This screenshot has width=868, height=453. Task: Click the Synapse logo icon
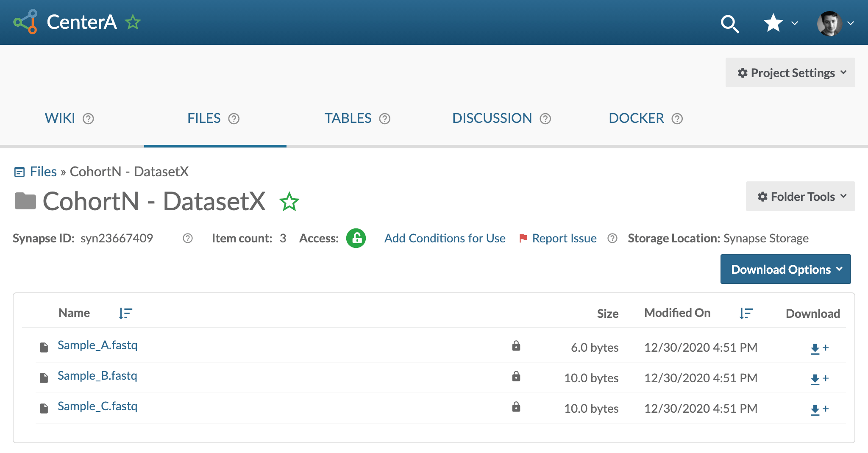click(25, 22)
